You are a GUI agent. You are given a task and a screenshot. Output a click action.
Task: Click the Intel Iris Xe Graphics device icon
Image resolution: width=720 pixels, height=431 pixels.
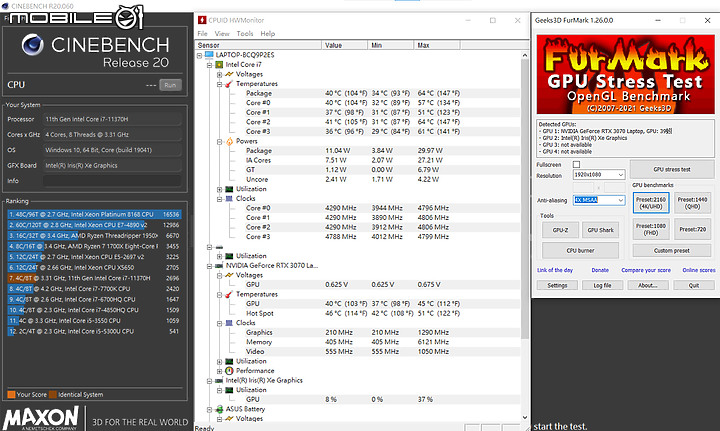coord(219,380)
